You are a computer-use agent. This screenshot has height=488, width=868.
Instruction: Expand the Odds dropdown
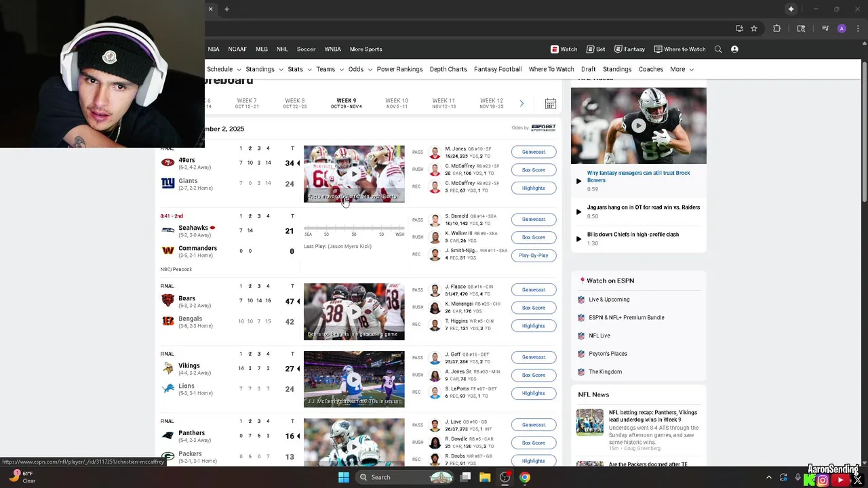(370, 69)
